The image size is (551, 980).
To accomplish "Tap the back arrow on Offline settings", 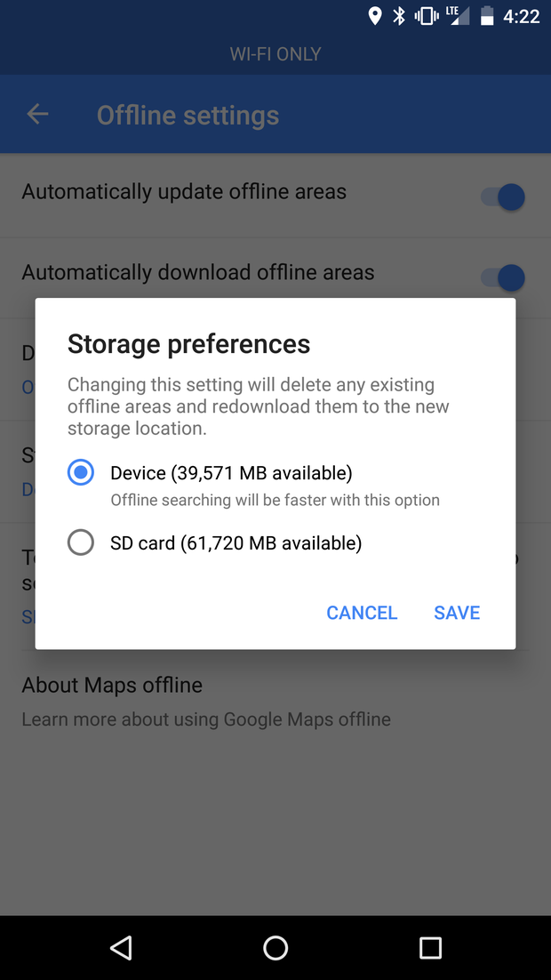I will 36,114.
